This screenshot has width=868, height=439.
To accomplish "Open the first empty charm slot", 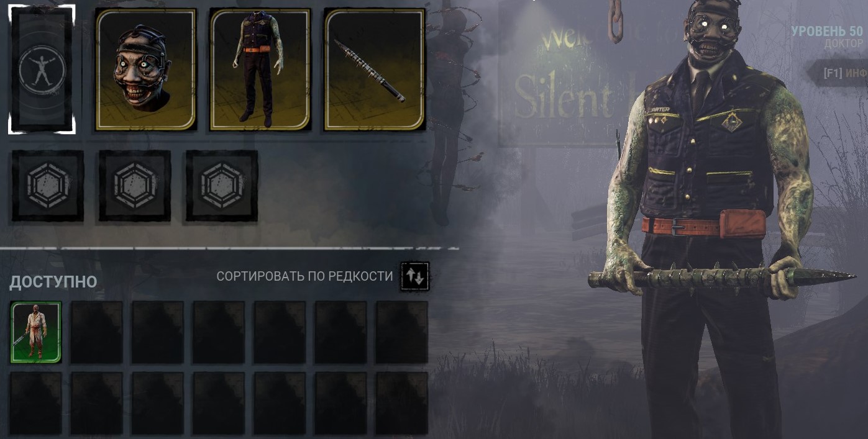I will (48, 186).
